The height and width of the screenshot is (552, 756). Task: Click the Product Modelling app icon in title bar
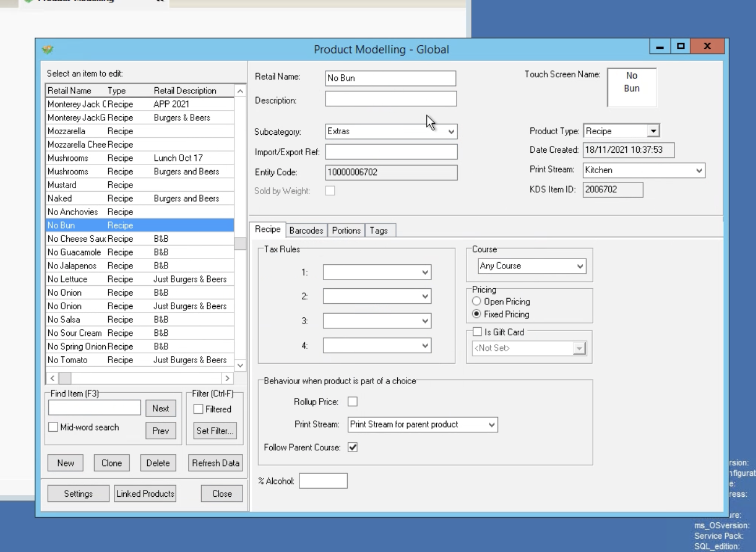(x=48, y=50)
